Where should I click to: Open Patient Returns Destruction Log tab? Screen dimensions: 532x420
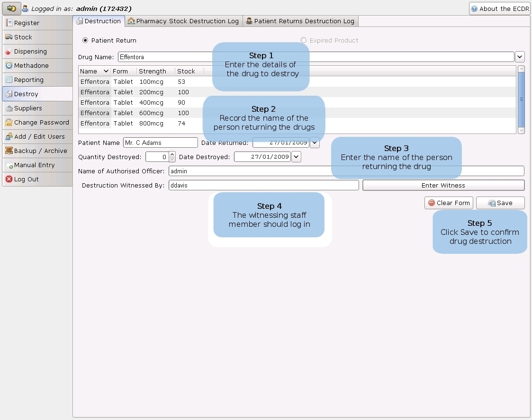pyautogui.click(x=300, y=21)
